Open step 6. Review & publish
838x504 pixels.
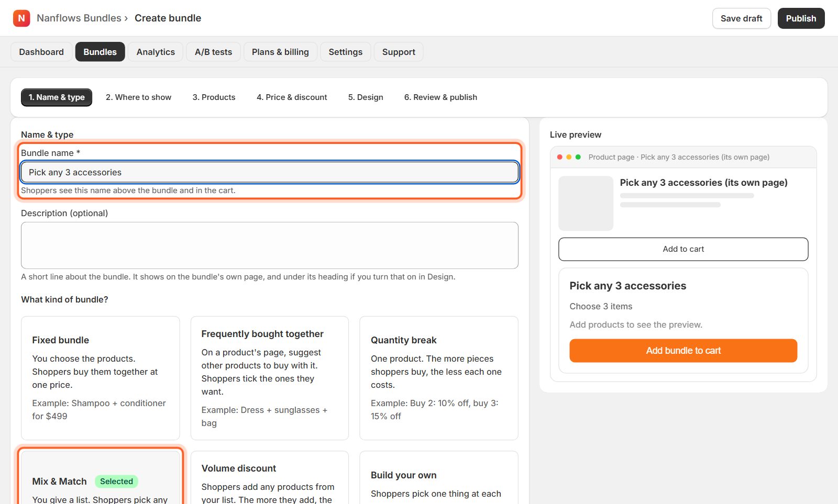pos(440,97)
